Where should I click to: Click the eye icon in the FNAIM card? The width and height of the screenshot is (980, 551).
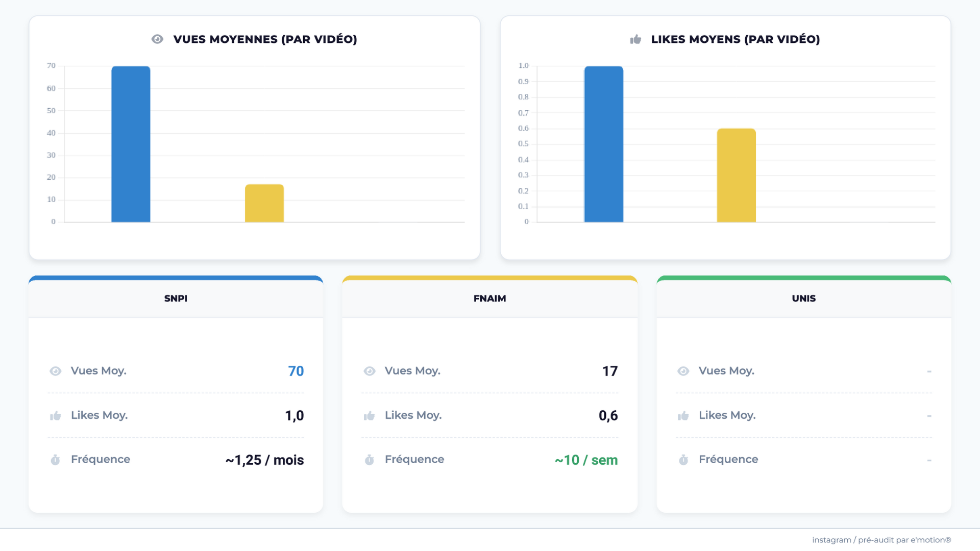tap(370, 371)
